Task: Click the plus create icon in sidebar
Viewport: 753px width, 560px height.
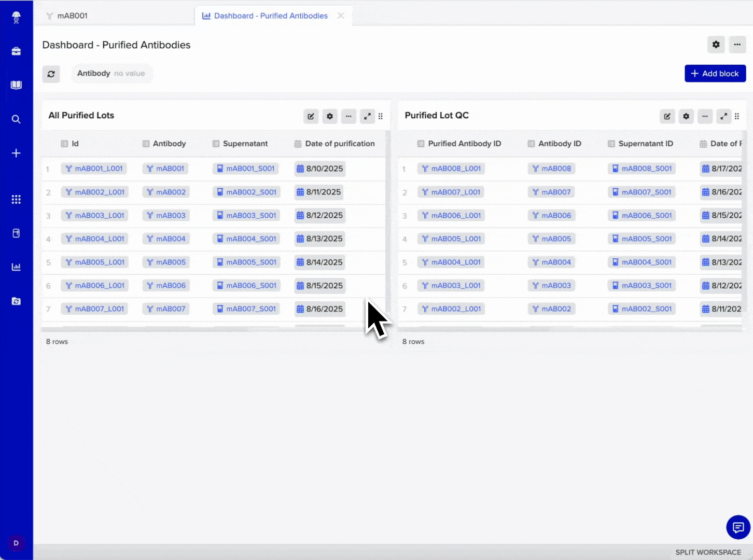Action: coord(16,153)
